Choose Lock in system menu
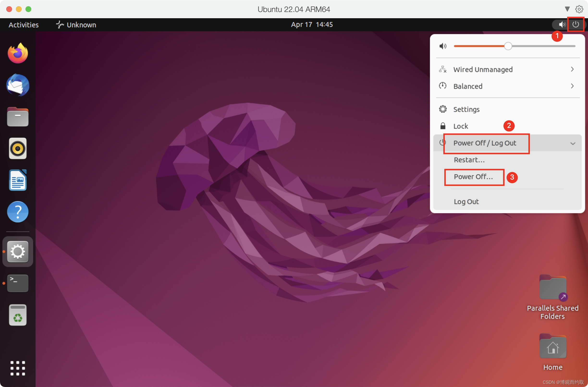This screenshot has width=588, height=387. (x=460, y=126)
